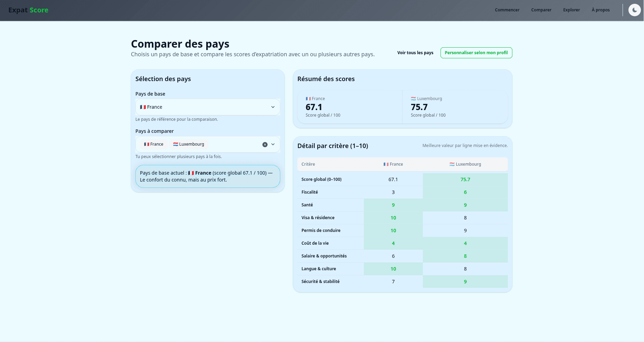Open the Commencer menu item
This screenshot has height=342, width=644.
507,10
